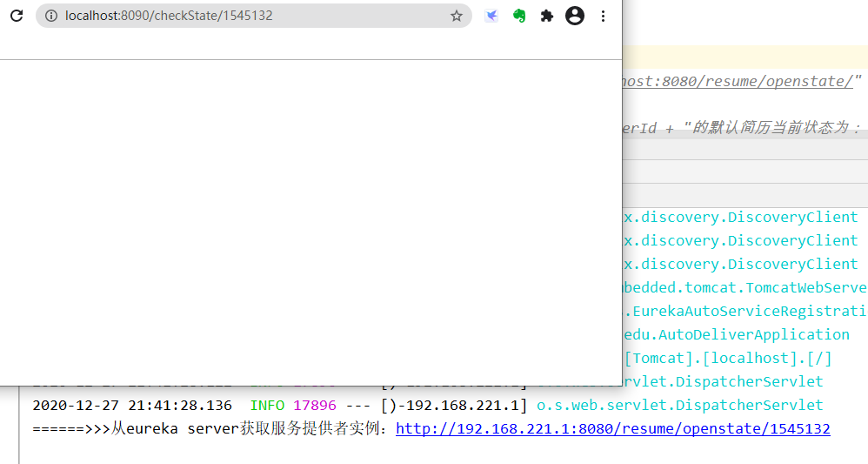
Task: Select third x.discovery.DiscoveryClient log entry
Action: click(x=741, y=264)
